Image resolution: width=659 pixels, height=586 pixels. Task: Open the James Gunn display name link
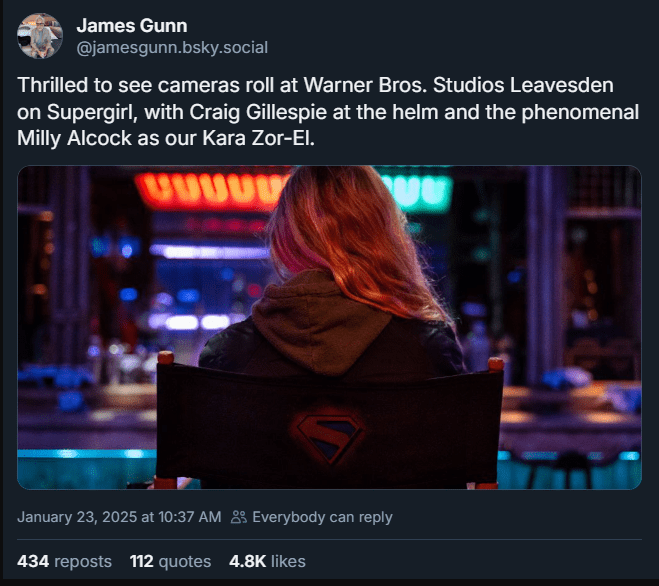tap(131, 26)
